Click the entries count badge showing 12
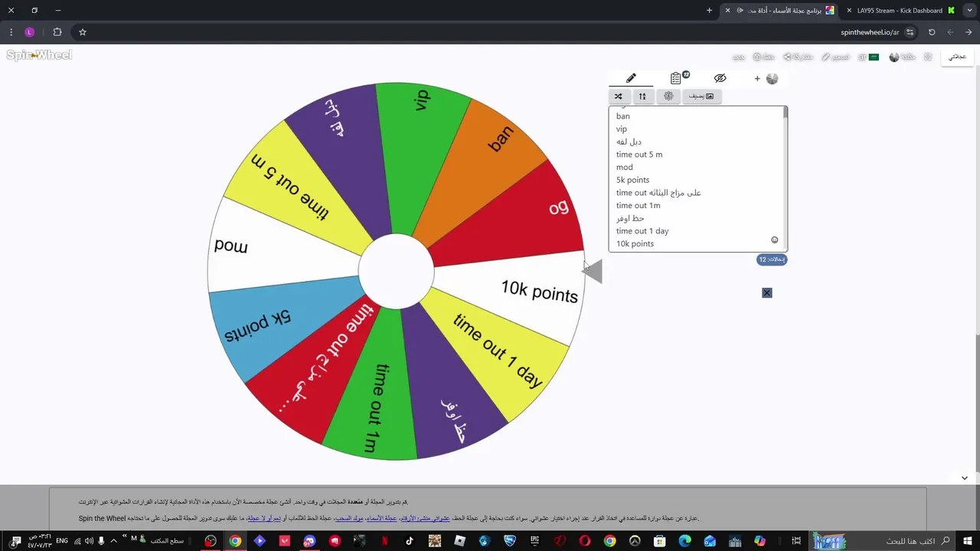 (x=772, y=259)
